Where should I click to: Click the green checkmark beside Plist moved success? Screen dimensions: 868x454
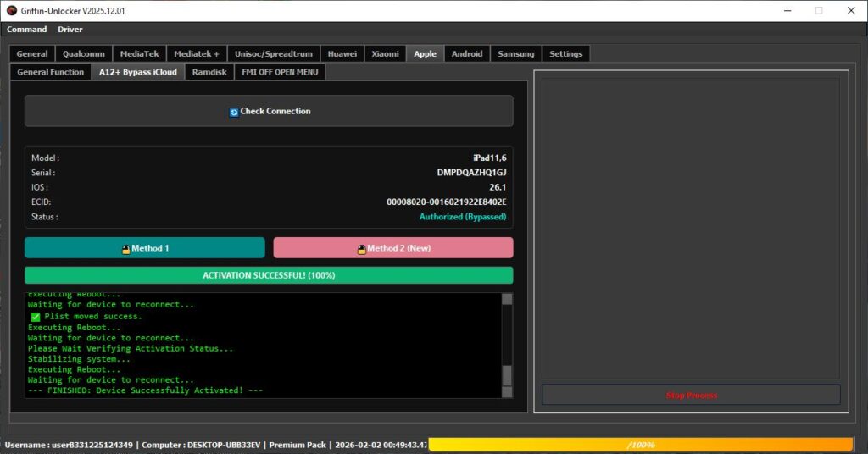[36, 317]
